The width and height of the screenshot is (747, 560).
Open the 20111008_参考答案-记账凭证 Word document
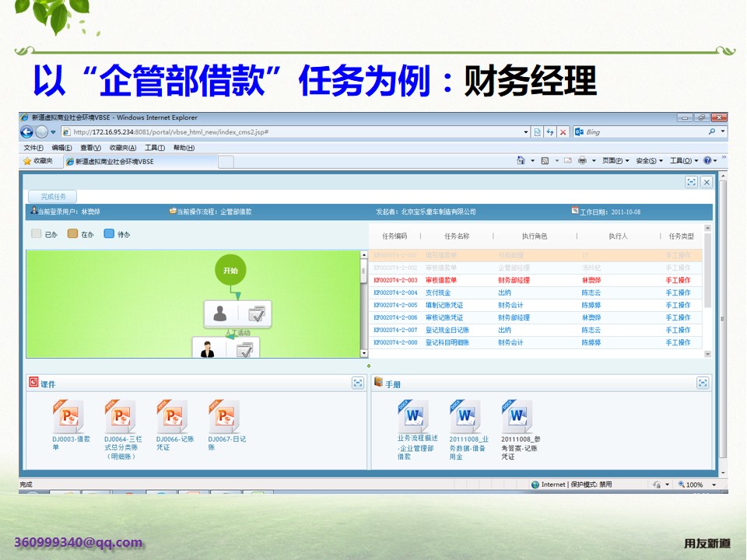[519, 429]
